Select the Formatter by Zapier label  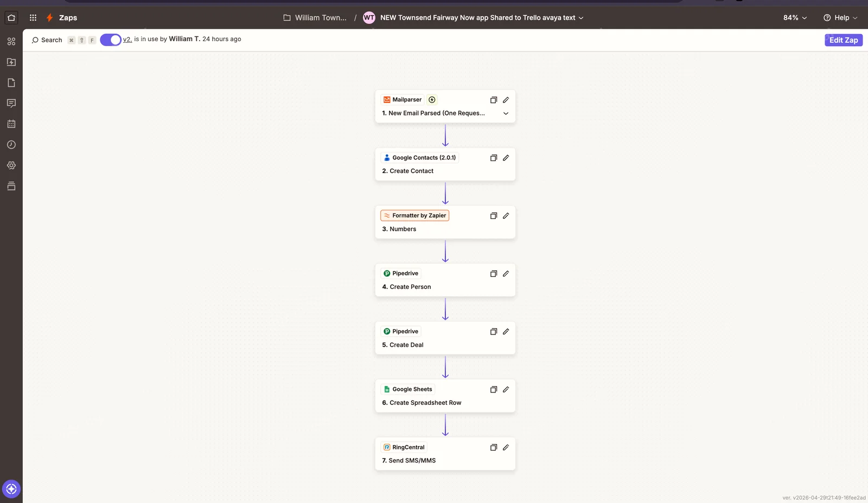tap(415, 216)
